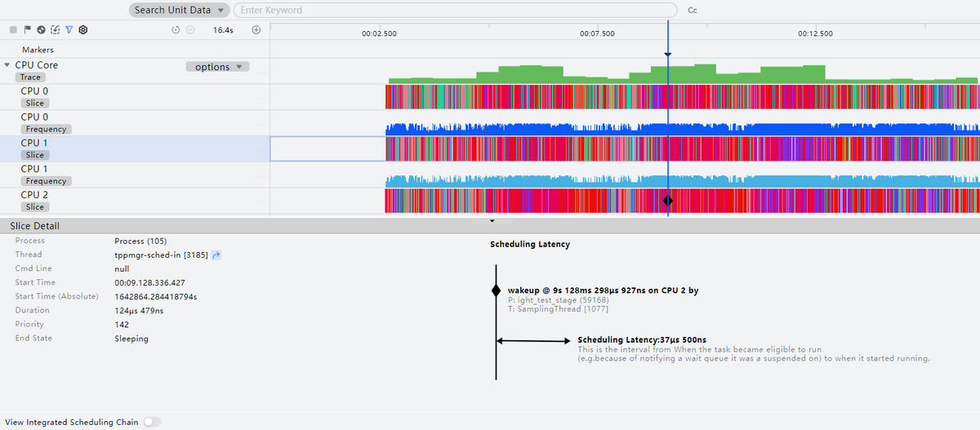
Task: Click the filter funnel icon
Action: tap(69, 29)
